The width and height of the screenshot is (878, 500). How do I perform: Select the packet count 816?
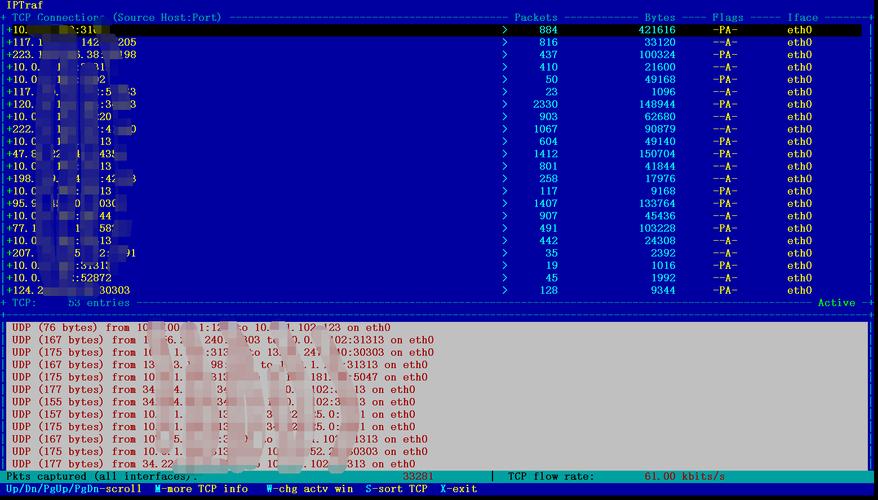[x=548, y=43]
